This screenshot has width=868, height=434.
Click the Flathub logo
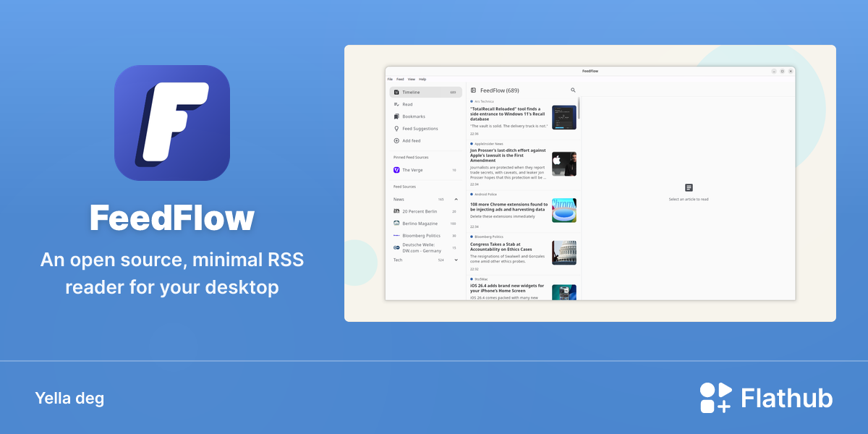coord(766,398)
